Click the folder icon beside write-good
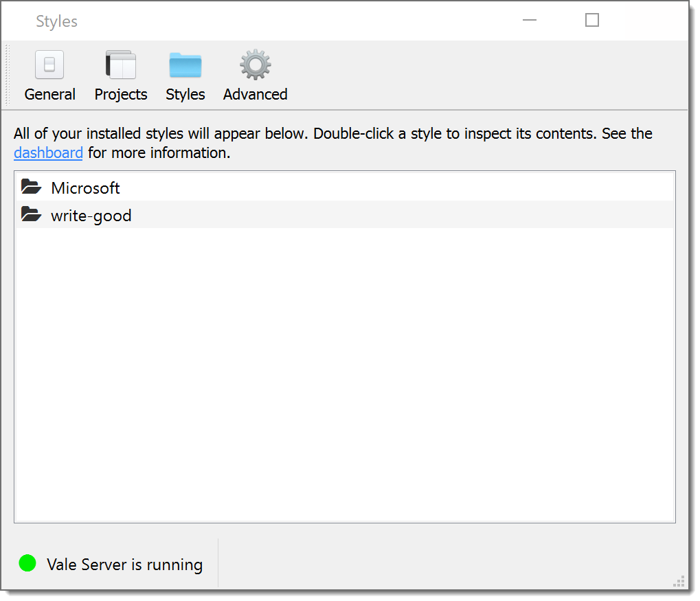The image size is (700, 601). click(31, 214)
